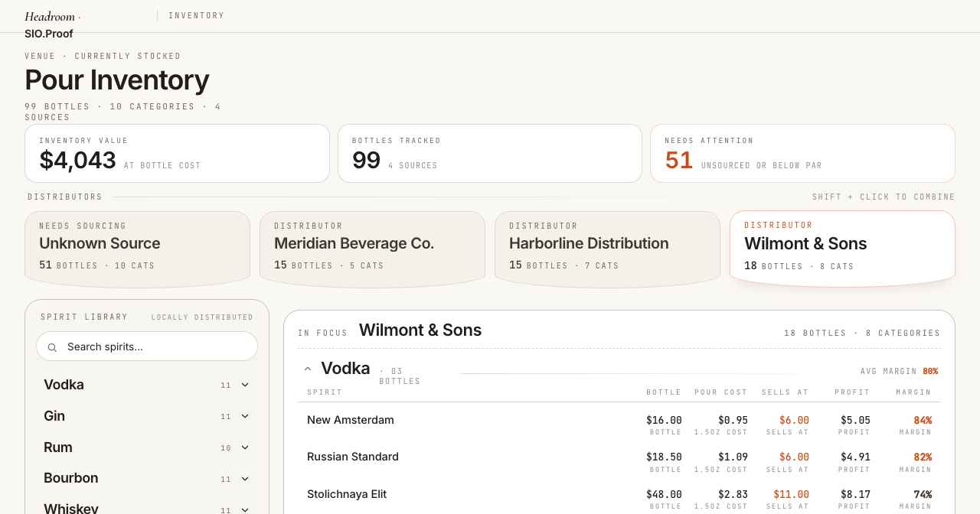980x514 pixels.
Task: Click New Amsterdam's 84% margin
Action: [923, 420]
